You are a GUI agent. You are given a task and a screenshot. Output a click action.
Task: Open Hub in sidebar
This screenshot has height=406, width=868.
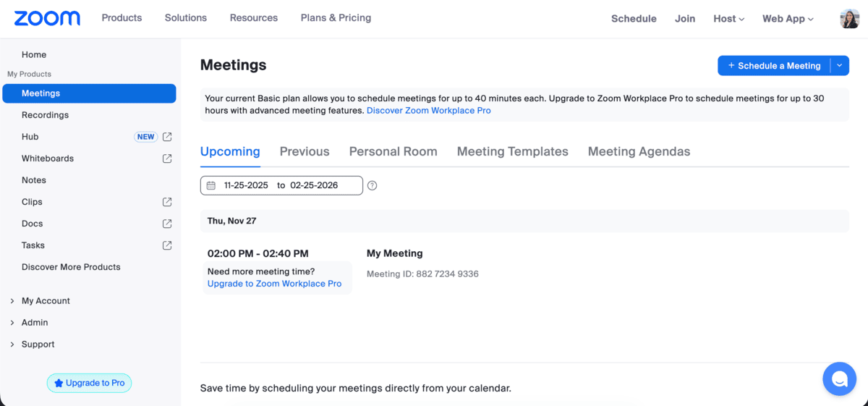30,137
